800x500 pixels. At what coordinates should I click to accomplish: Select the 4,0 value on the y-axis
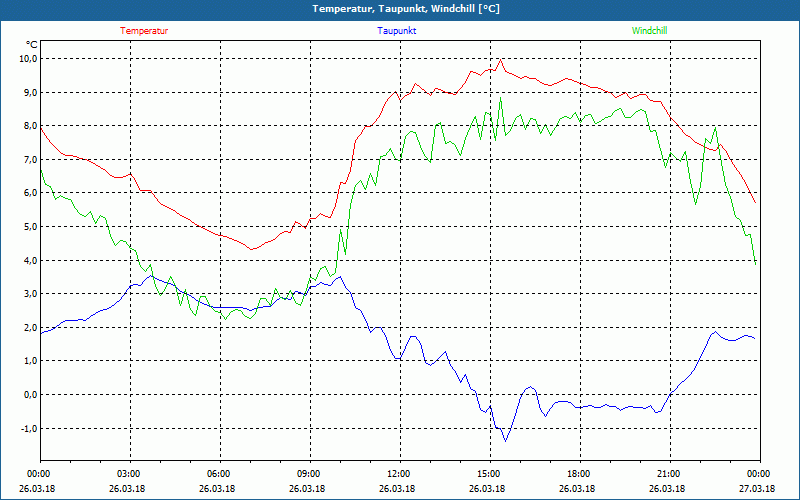[30, 260]
